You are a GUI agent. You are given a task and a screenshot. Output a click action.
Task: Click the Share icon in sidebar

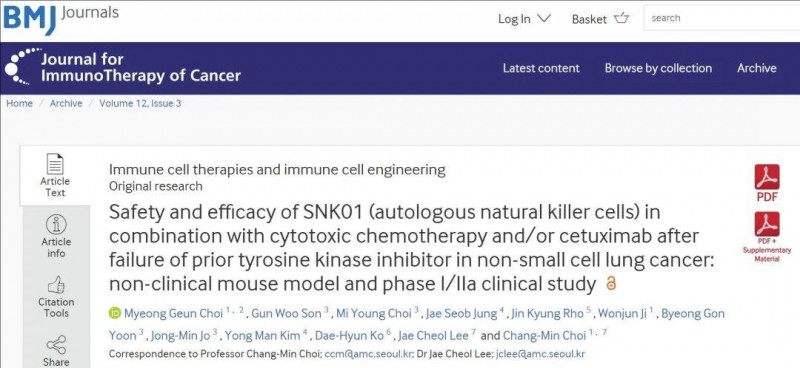pyautogui.click(x=56, y=345)
